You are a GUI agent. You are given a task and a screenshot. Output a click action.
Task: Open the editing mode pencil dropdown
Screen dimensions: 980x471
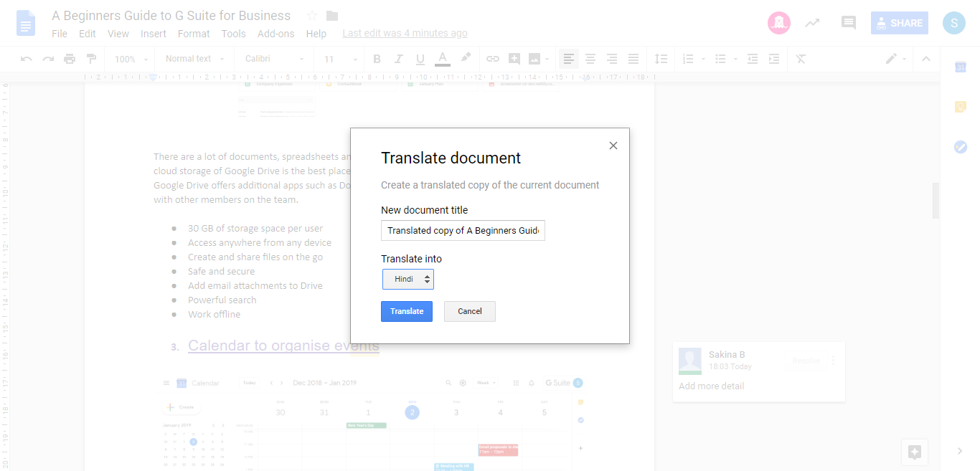tap(896, 59)
